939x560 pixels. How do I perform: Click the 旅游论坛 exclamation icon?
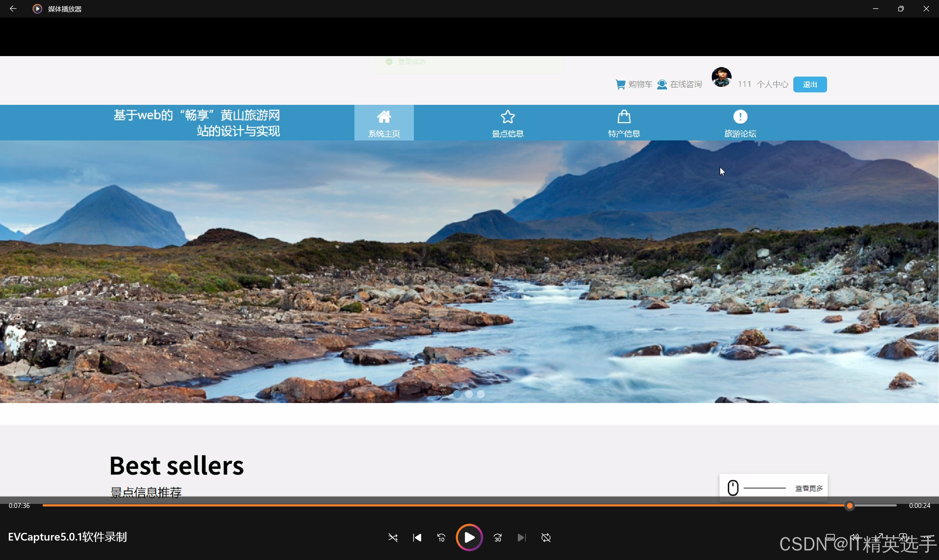(740, 117)
